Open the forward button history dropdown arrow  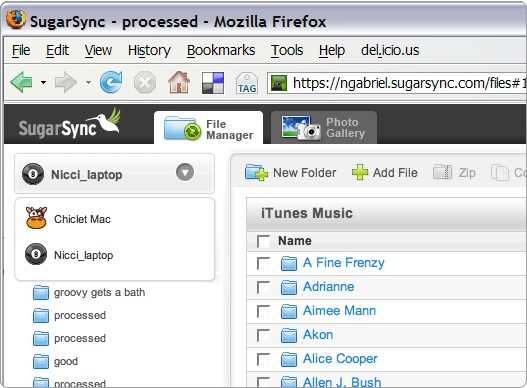click(88, 82)
